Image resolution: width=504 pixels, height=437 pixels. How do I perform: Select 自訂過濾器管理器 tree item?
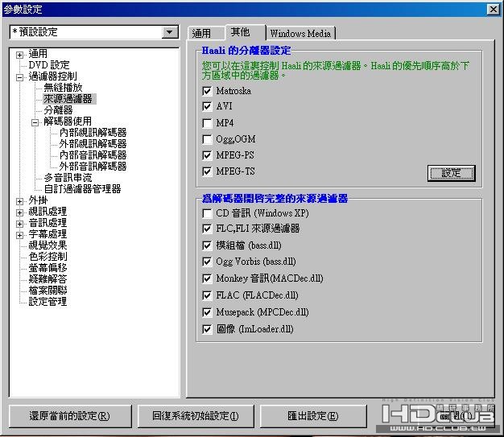tap(83, 189)
